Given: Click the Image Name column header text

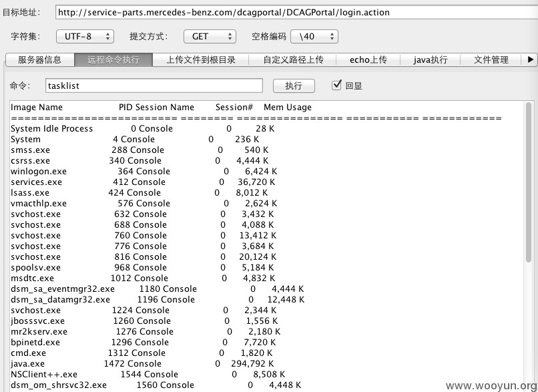Looking at the screenshot, I should 36,107.
